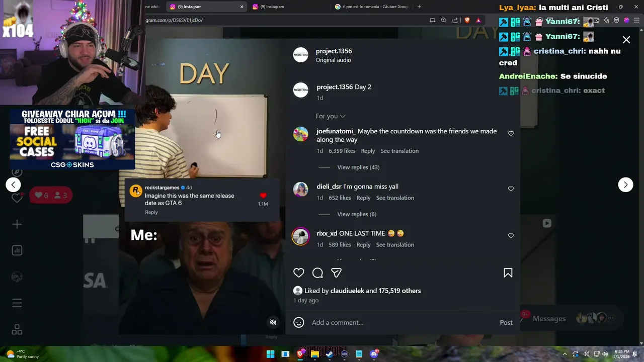Go to previous post arrow
Image resolution: width=644 pixels, height=362 pixels.
coord(13,185)
